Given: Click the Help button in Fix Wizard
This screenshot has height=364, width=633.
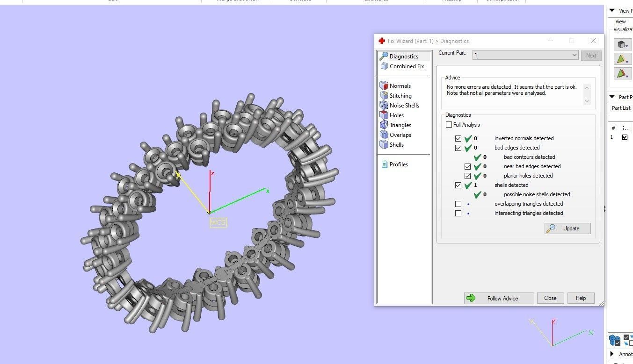Looking at the screenshot, I should (581, 298).
